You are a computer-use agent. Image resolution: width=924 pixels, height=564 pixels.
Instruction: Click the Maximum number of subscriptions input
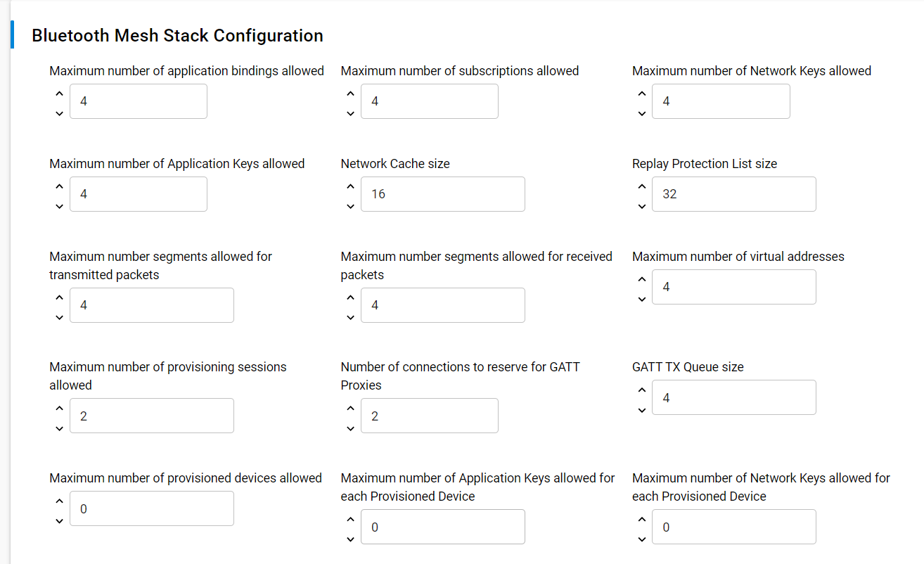[x=430, y=101]
